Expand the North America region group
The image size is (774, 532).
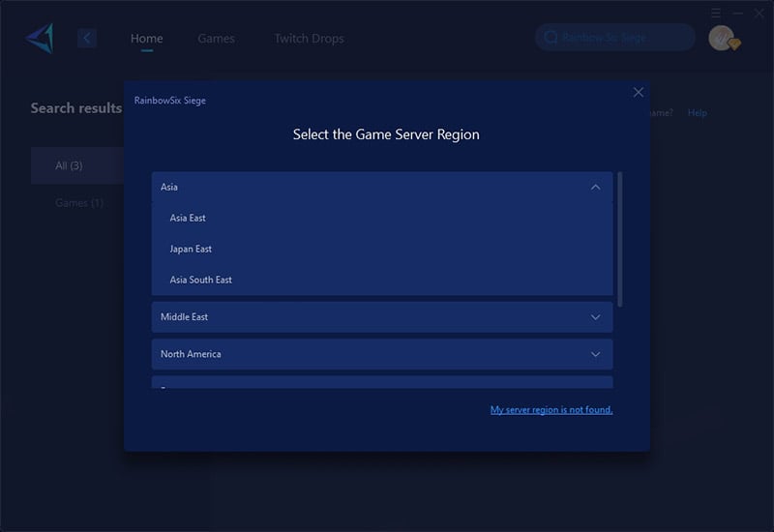[382, 354]
